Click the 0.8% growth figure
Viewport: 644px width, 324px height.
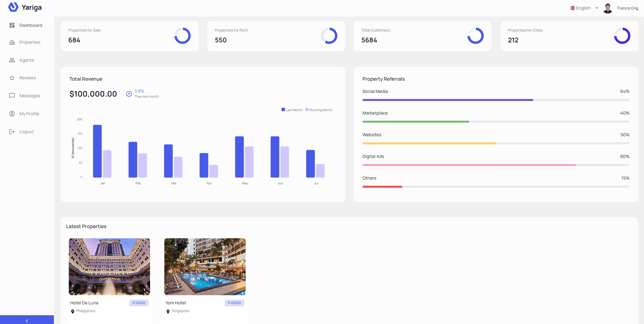click(140, 91)
